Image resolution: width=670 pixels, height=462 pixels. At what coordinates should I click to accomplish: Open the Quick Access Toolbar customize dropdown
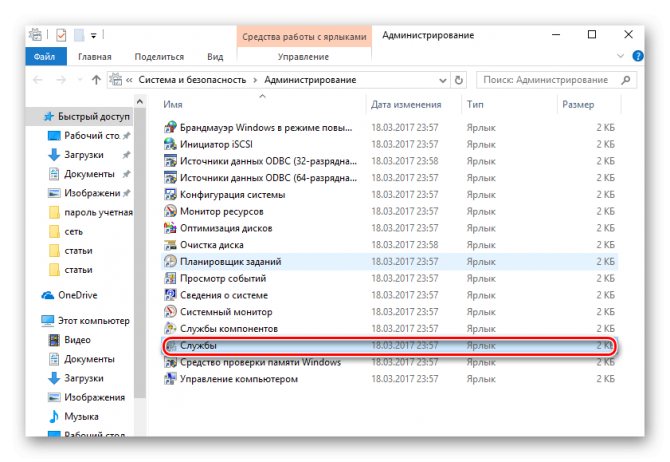[93, 36]
